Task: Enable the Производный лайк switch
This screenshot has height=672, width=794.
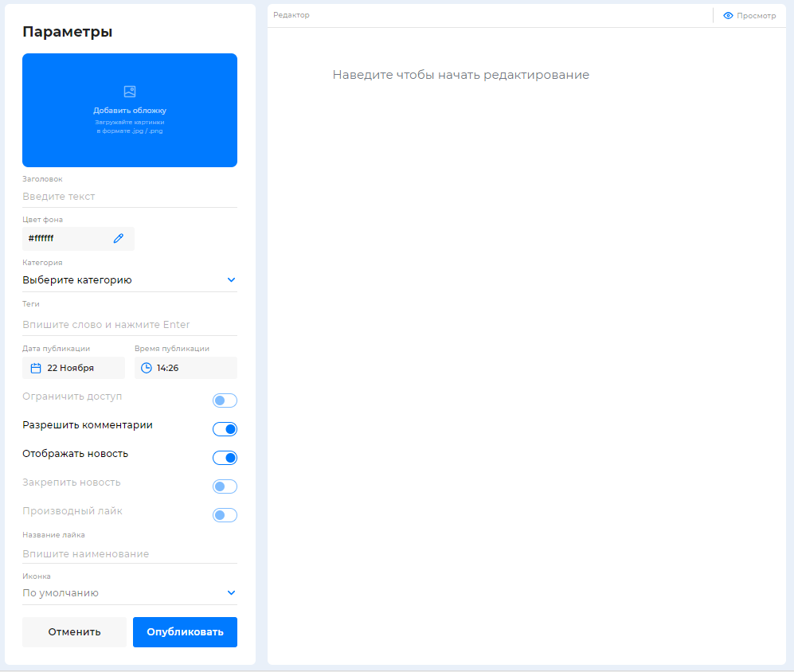Action: click(225, 515)
